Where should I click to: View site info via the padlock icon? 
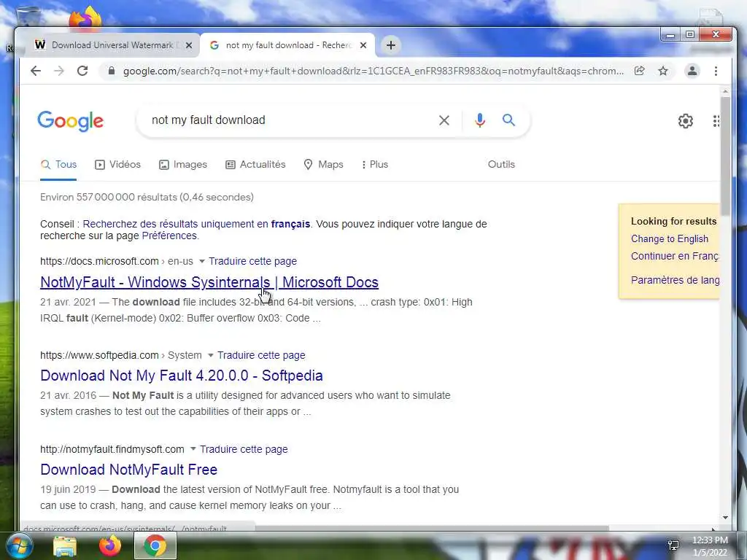pyautogui.click(x=112, y=71)
